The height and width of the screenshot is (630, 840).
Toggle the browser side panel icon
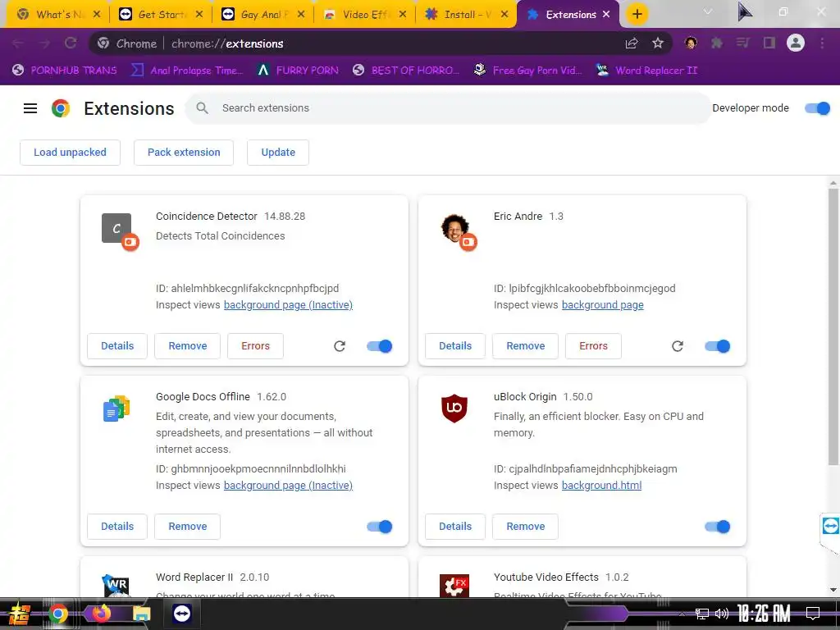(769, 43)
